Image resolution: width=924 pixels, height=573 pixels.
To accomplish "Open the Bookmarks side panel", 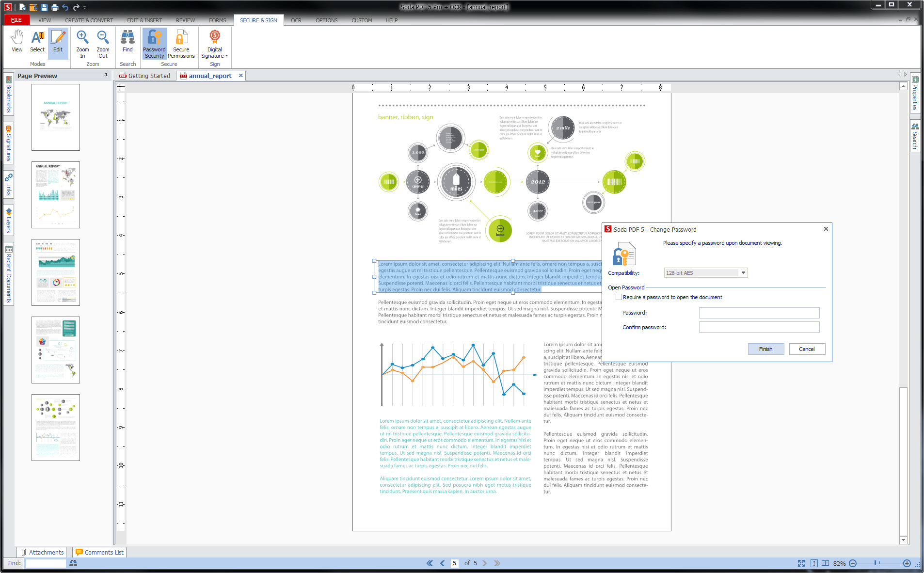I will tap(9, 95).
